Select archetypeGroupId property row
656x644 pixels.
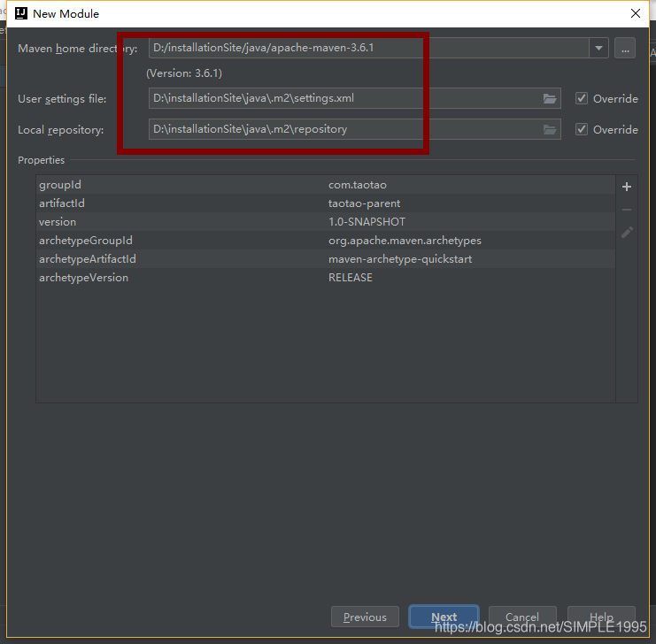[x=326, y=241]
